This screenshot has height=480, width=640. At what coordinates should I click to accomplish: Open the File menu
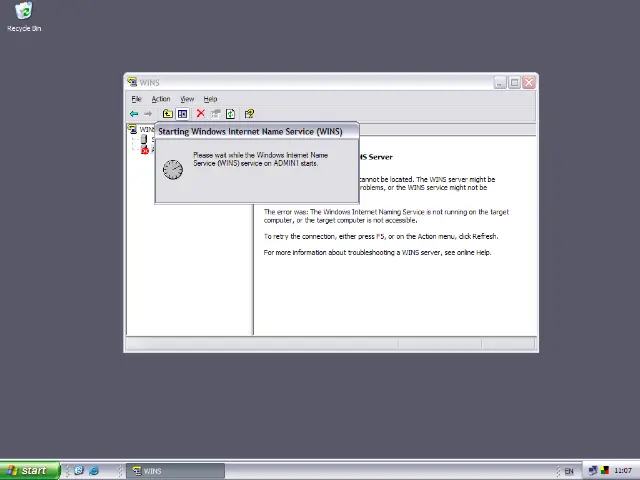pyautogui.click(x=136, y=99)
